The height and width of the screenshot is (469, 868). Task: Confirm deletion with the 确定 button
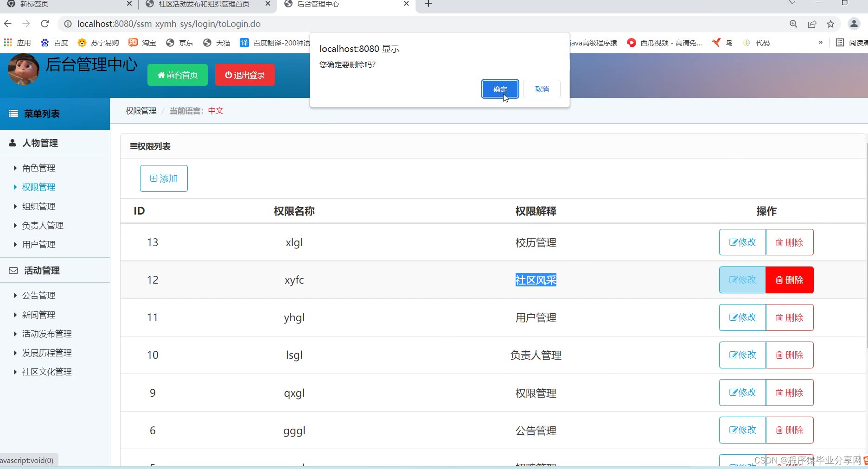[x=500, y=89]
